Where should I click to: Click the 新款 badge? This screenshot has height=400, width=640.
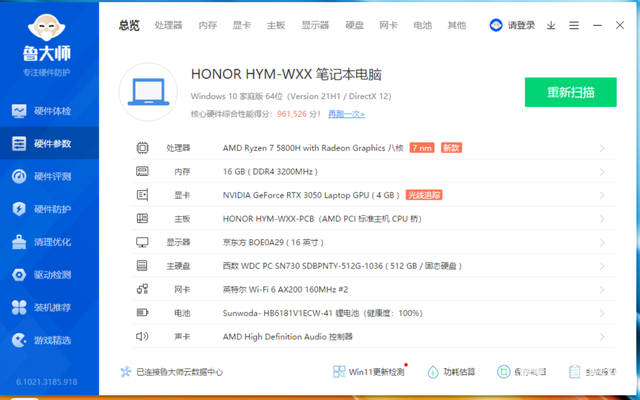[x=451, y=148]
